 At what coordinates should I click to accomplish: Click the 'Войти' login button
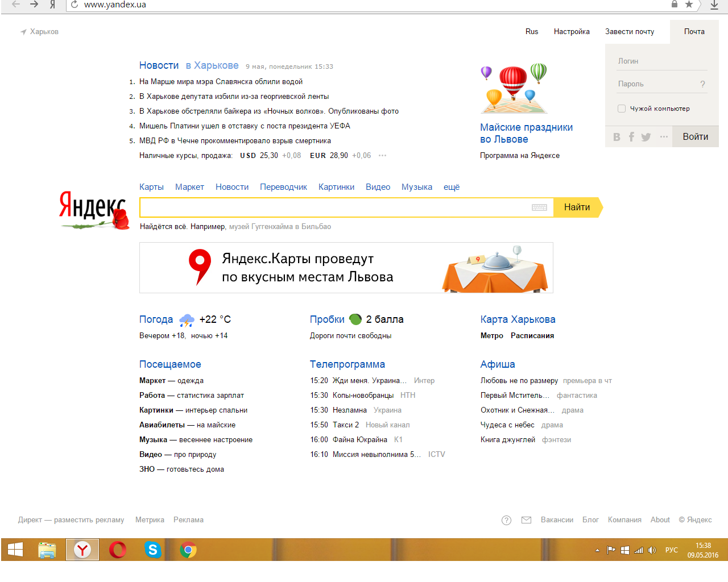point(696,137)
